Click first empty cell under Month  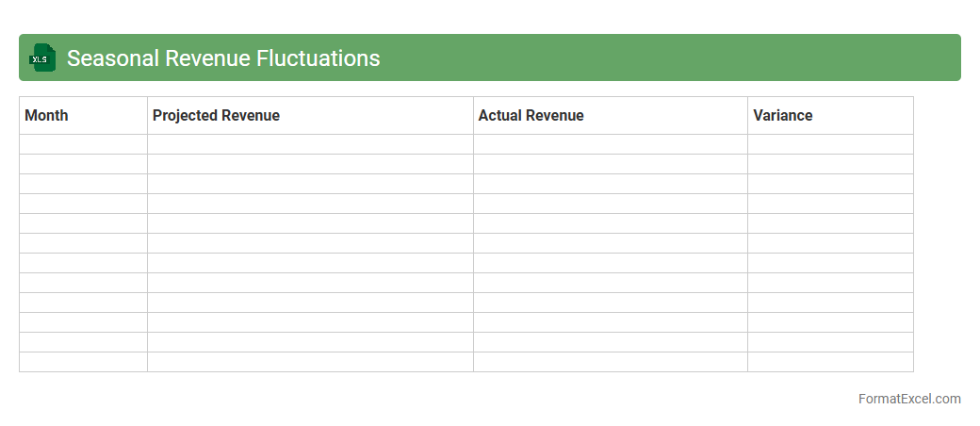83,144
